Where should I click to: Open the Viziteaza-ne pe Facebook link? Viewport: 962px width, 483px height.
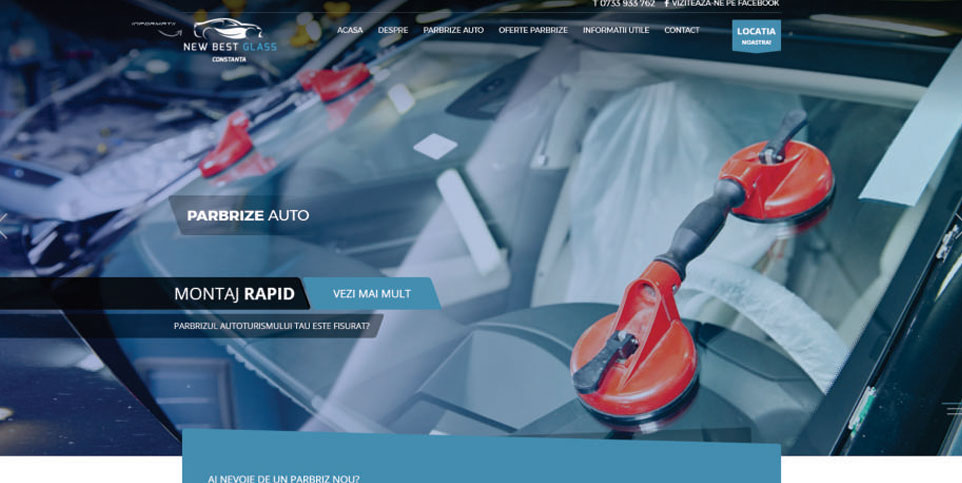725,4
